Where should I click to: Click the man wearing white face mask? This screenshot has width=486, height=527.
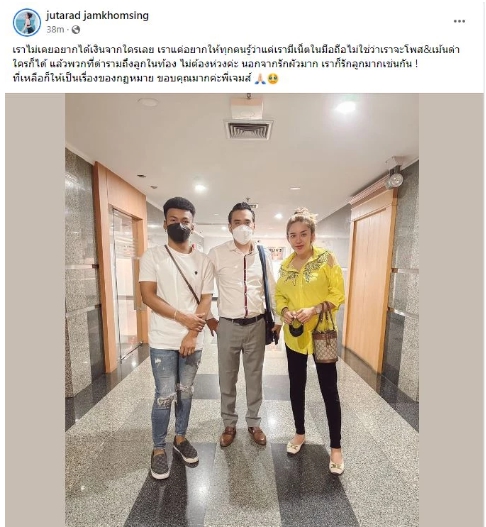tap(243, 324)
